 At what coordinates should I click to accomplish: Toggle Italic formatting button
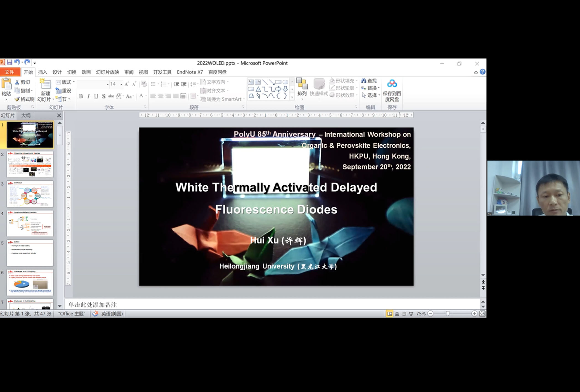click(x=88, y=96)
